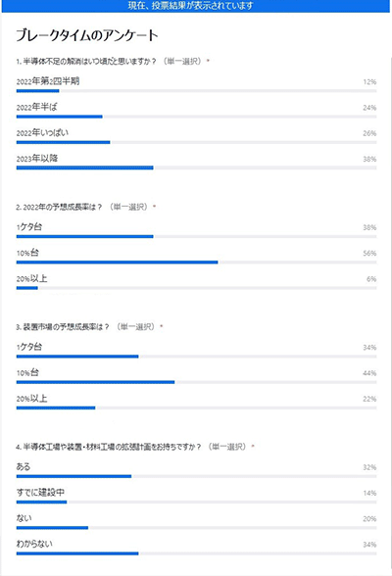Viewport: 392px width, 576px height.
Task: Select 20%以上 option showing 22%
Action: point(196,403)
